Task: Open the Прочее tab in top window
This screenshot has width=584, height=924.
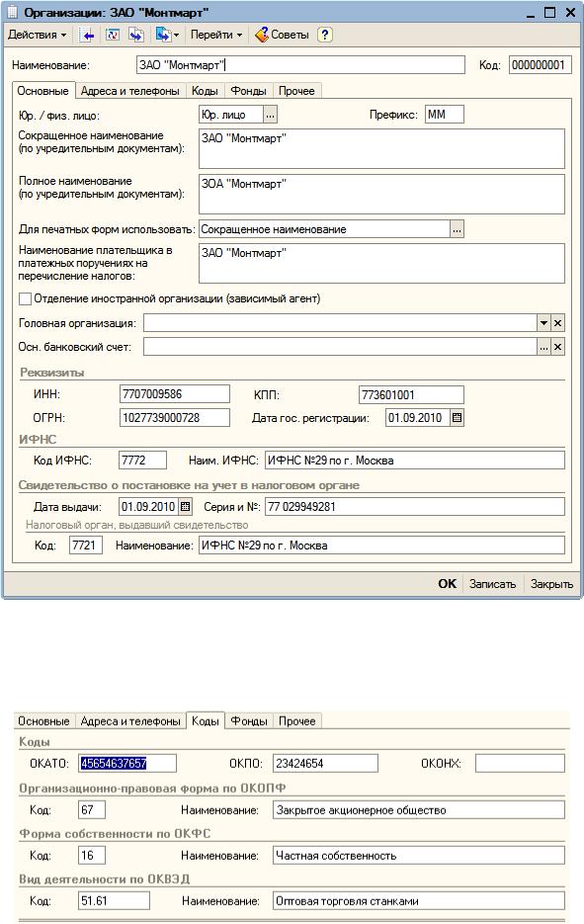Action: click(x=296, y=91)
